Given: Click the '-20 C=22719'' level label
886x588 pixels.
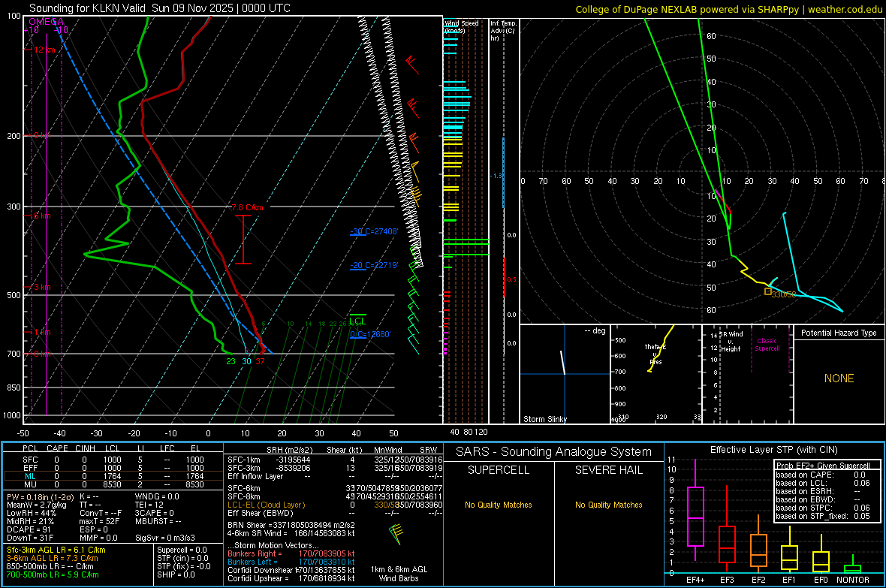Looking at the screenshot, I should pos(374,265).
